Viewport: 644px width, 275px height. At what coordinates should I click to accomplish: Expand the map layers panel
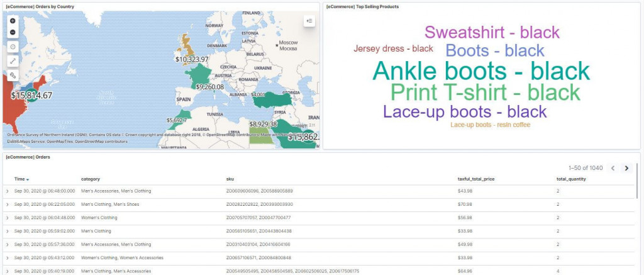[309, 21]
